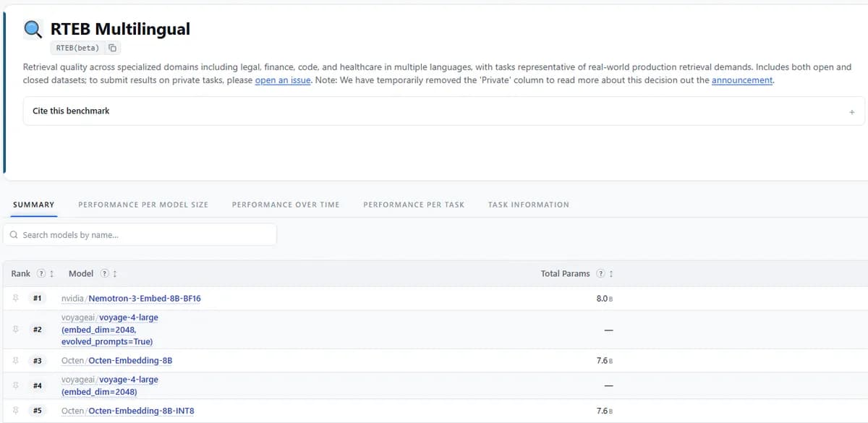
Task: Copy the RTEB(beta) benchmark name icon
Action: pos(112,48)
